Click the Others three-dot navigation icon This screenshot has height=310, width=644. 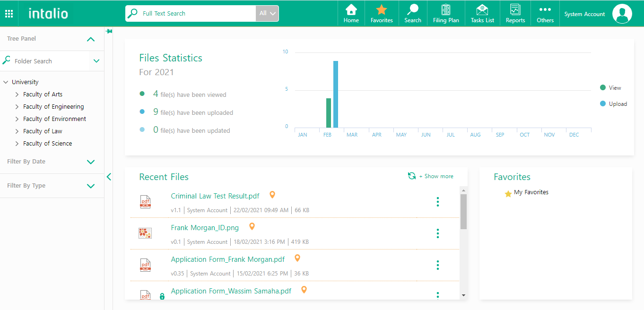coord(545,13)
